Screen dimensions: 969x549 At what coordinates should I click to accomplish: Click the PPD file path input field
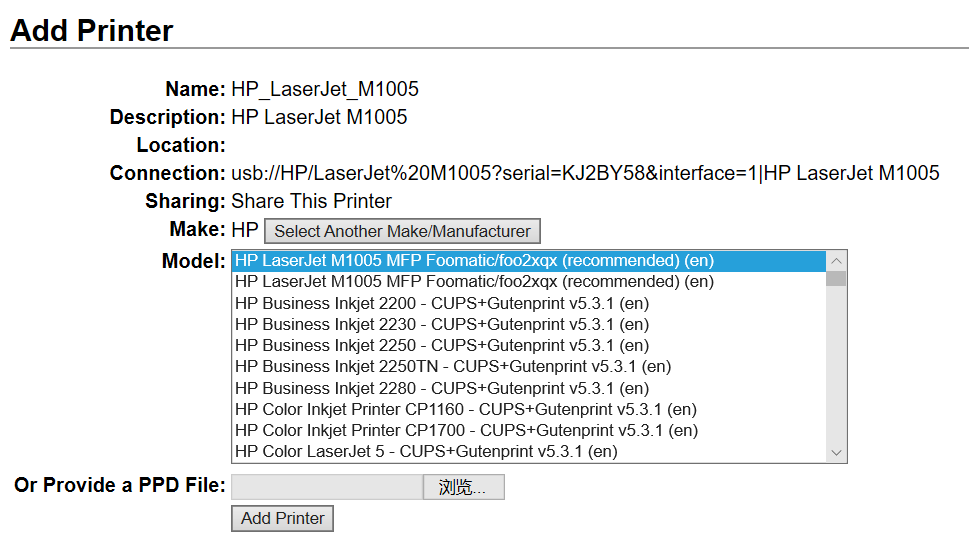click(x=328, y=487)
